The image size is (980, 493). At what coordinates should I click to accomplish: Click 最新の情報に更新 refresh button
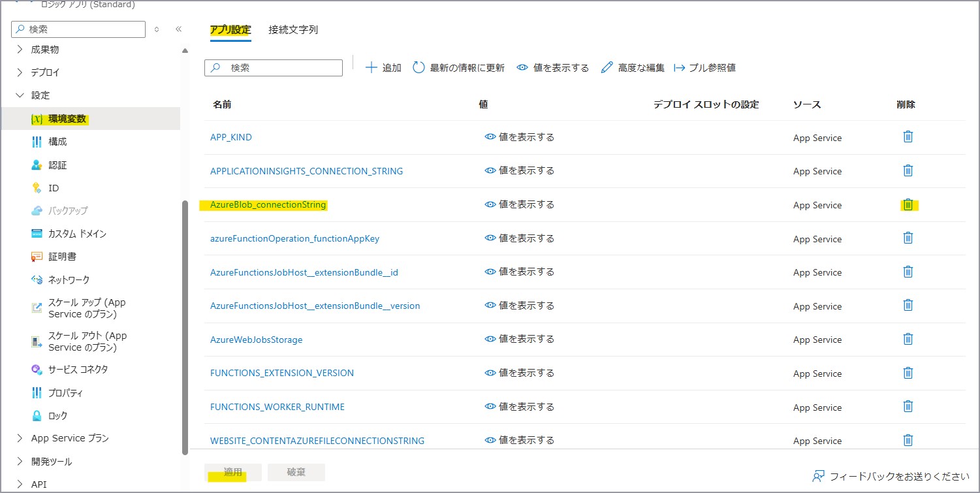point(458,68)
